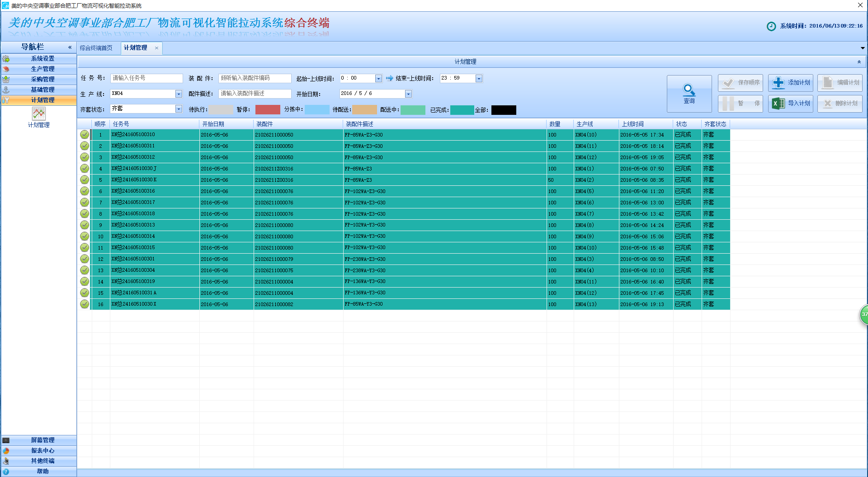
Task: Switch to the 综合终端首页 tab
Action: pyautogui.click(x=96, y=47)
